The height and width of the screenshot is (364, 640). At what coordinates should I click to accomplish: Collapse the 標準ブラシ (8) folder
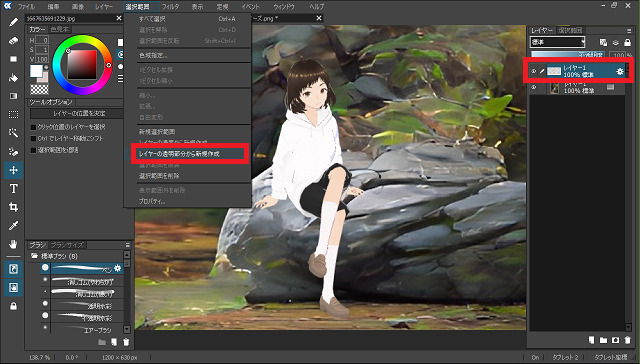pos(34,256)
